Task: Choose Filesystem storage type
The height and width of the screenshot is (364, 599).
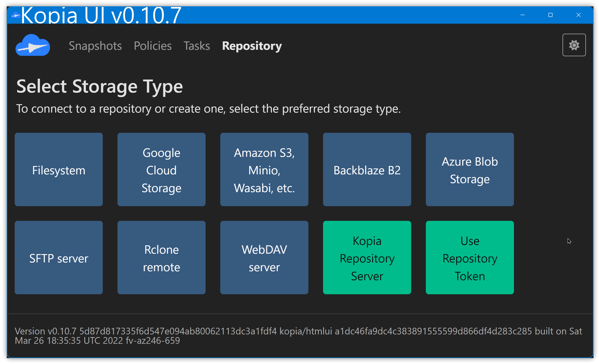Action: [x=59, y=169]
